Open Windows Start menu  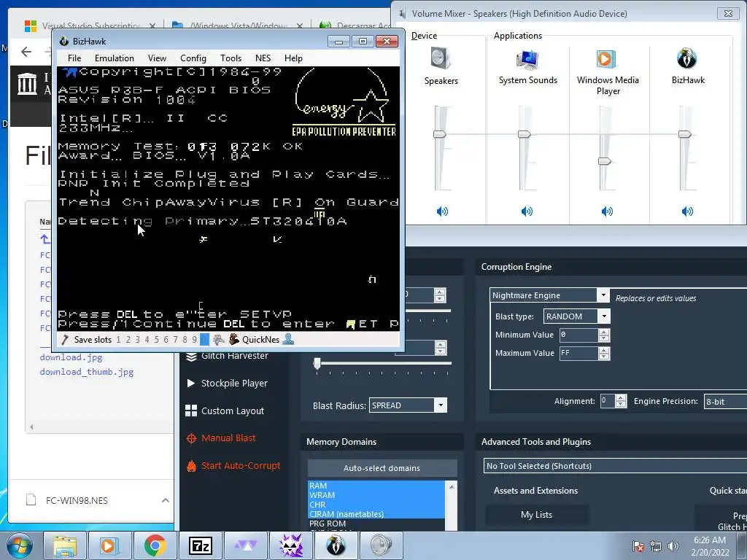(x=18, y=545)
